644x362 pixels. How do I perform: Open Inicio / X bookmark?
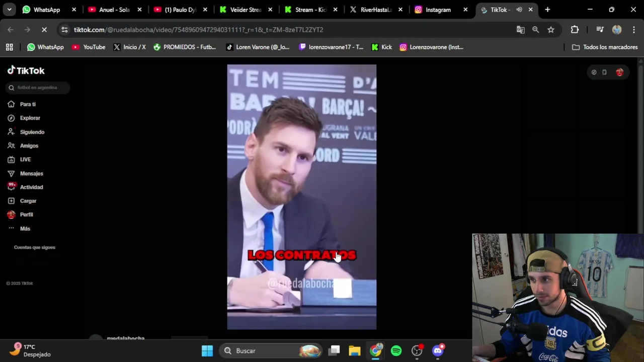(129, 47)
